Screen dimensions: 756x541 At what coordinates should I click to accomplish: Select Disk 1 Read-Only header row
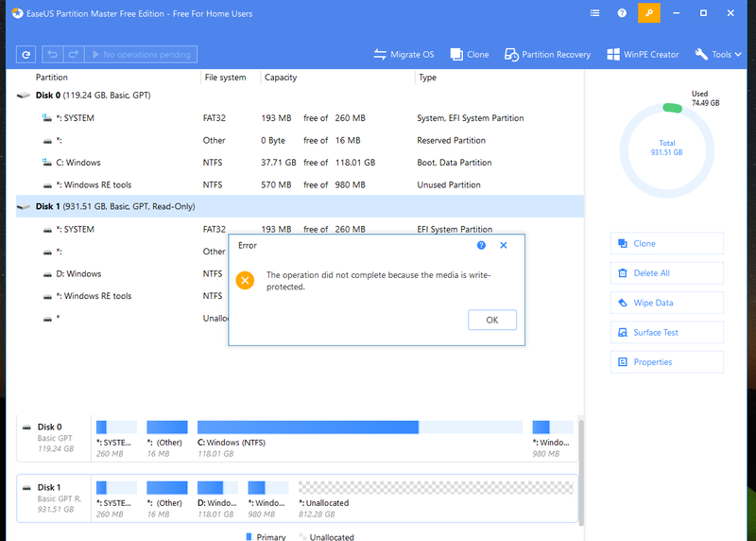tap(300, 206)
